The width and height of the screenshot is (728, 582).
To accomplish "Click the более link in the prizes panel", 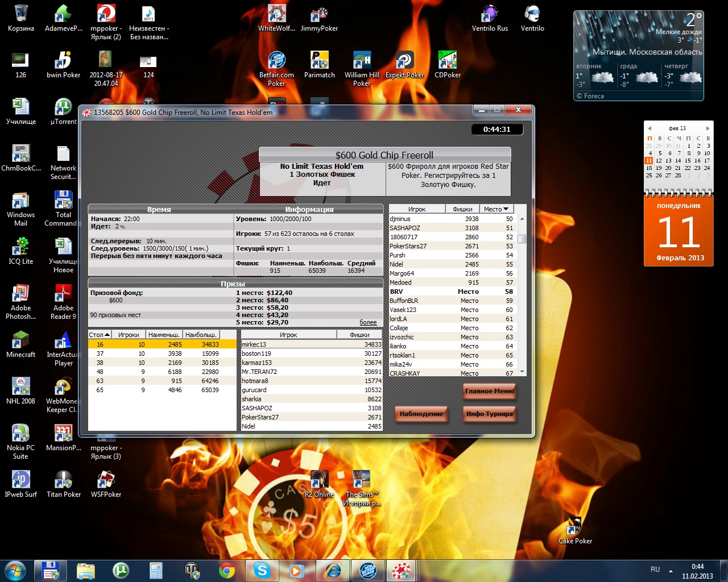I will pyautogui.click(x=368, y=322).
